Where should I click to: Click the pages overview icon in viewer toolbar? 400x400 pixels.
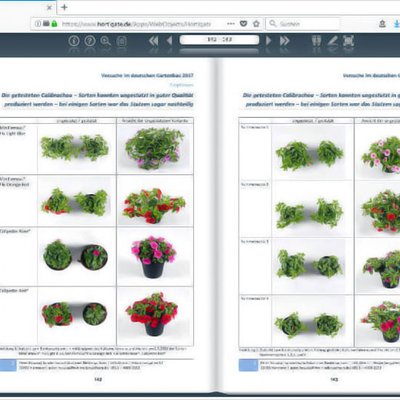122,41
